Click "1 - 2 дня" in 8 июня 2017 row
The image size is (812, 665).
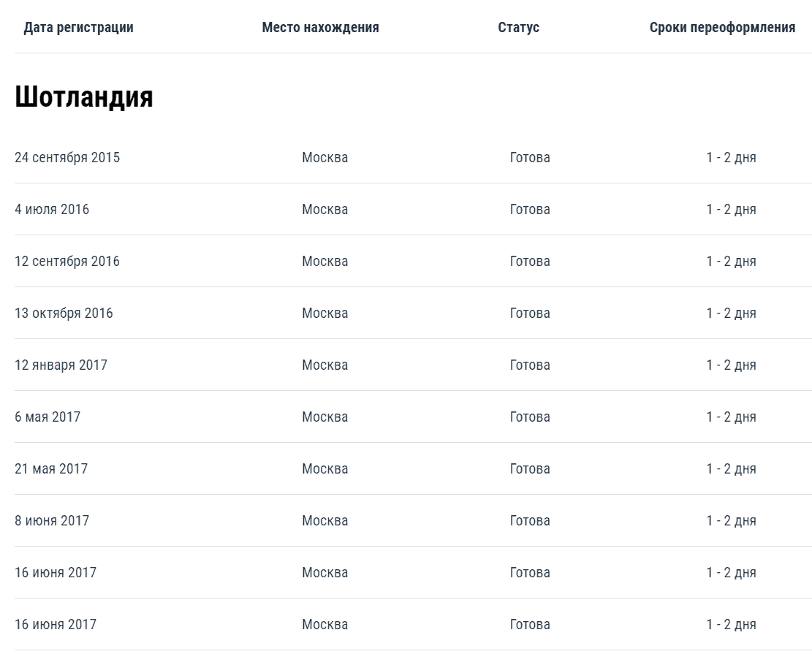731,521
